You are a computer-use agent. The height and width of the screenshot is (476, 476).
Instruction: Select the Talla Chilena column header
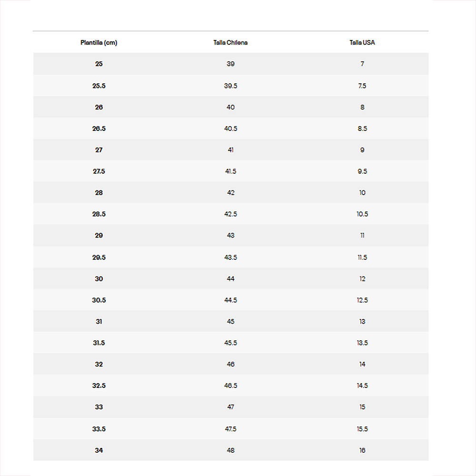pos(230,42)
